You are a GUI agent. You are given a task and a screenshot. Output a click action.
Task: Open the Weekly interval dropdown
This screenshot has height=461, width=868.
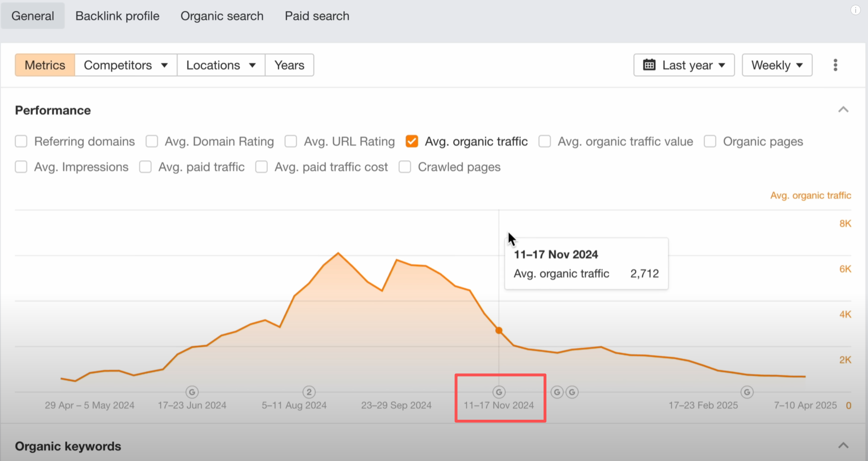point(776,65)
